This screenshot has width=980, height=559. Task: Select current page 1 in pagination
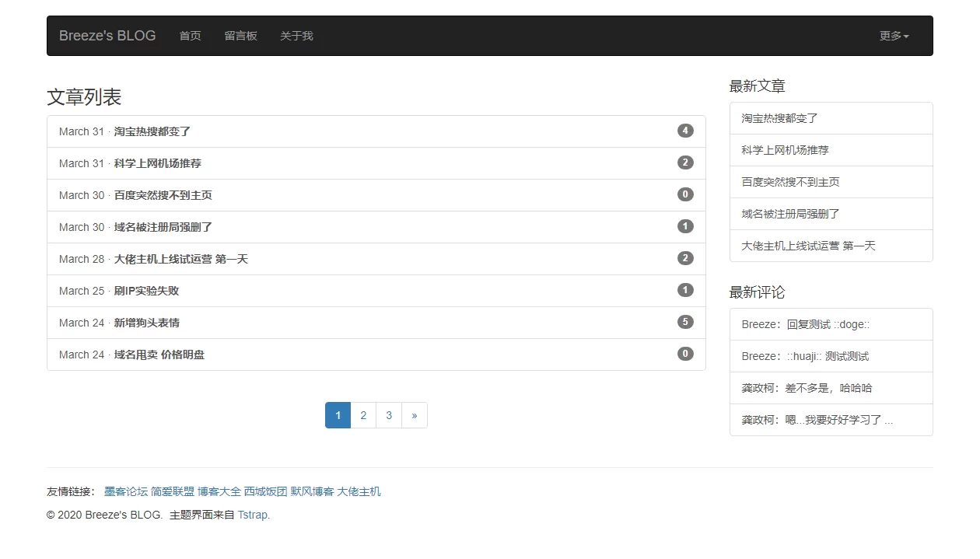click(338, 415)
